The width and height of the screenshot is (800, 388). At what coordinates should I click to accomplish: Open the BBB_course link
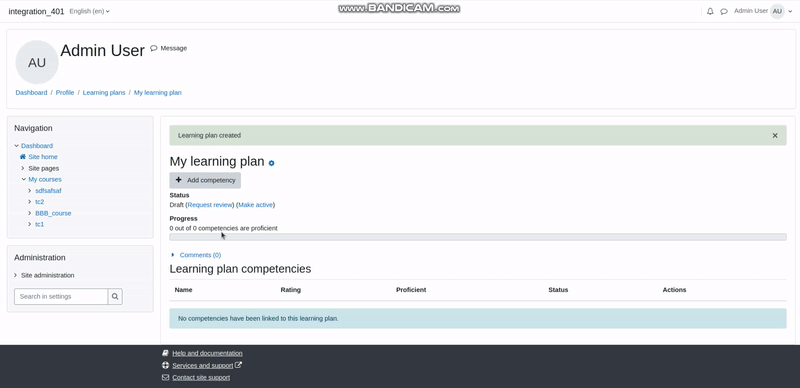pos(53,213)
